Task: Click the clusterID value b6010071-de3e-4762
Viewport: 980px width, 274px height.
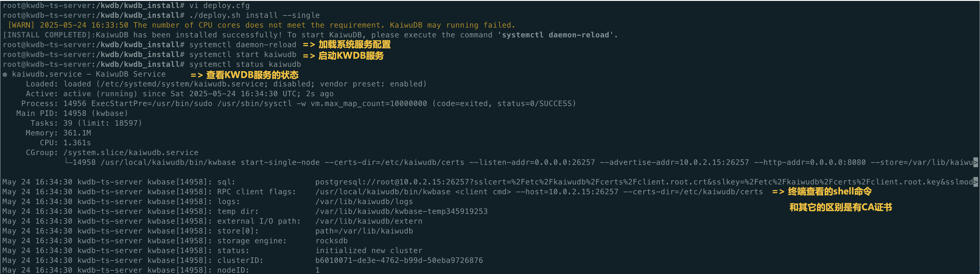Action: pyautogui.click(x=399, y=261)
